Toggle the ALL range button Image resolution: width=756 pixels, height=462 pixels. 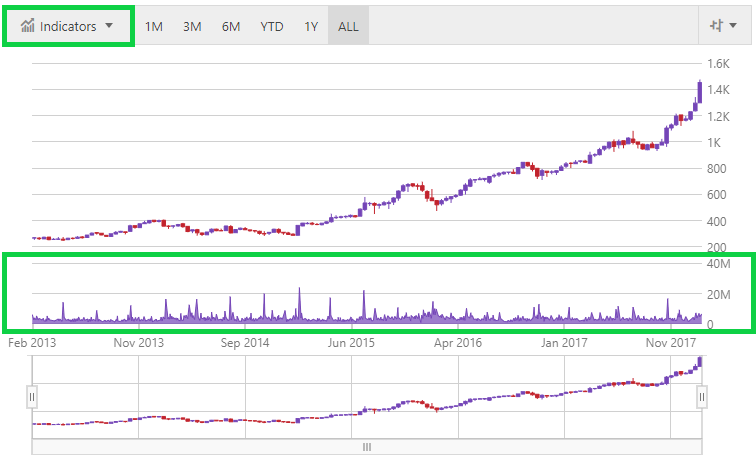coord(348,26)
